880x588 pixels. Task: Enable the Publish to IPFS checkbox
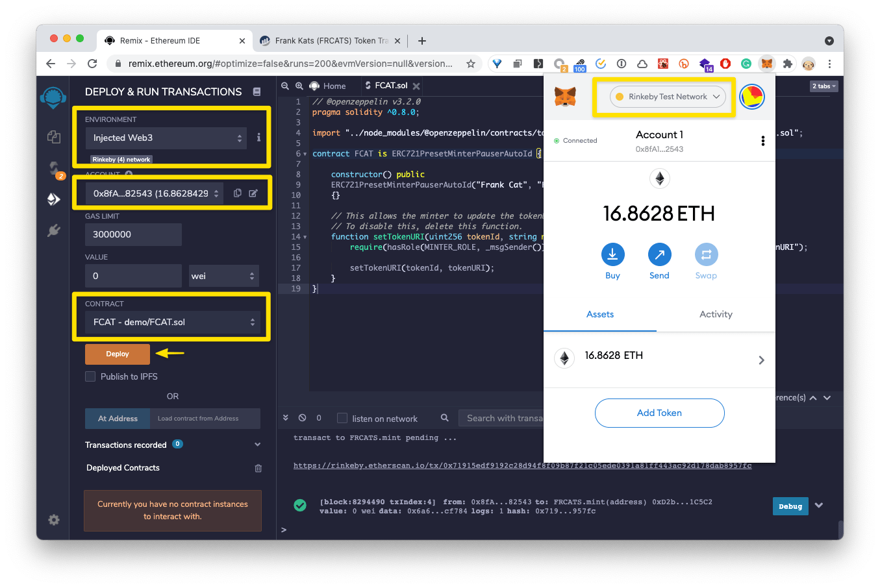point(90,376)
